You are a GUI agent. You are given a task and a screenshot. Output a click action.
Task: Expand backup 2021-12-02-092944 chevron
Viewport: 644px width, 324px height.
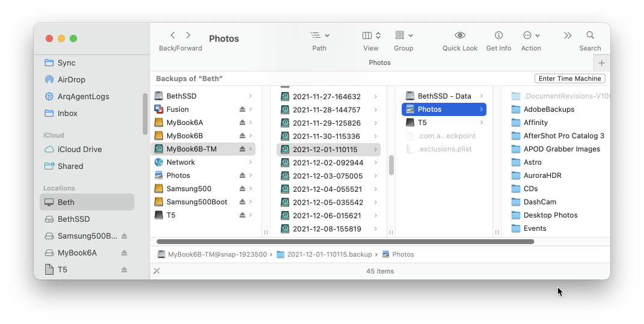coord(375,163)
